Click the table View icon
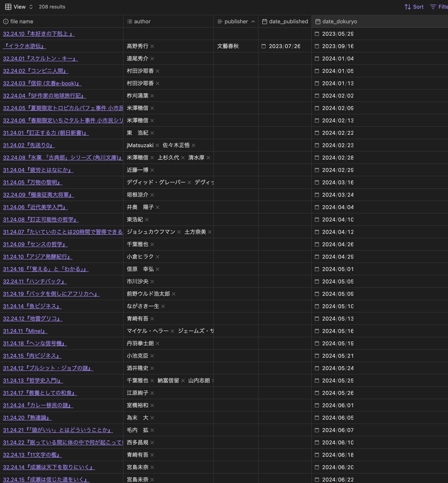448x483 pixels. pyautogui.click(x=8, y=7)
